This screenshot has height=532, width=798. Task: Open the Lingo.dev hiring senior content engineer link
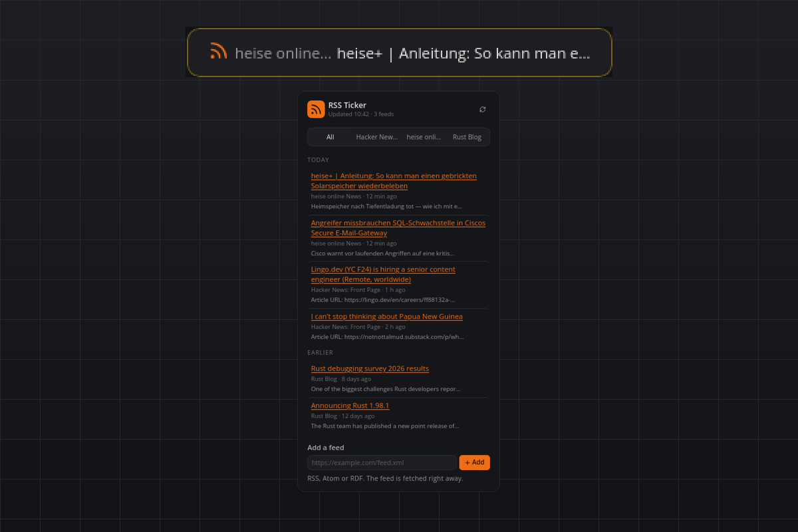point(383,275)
